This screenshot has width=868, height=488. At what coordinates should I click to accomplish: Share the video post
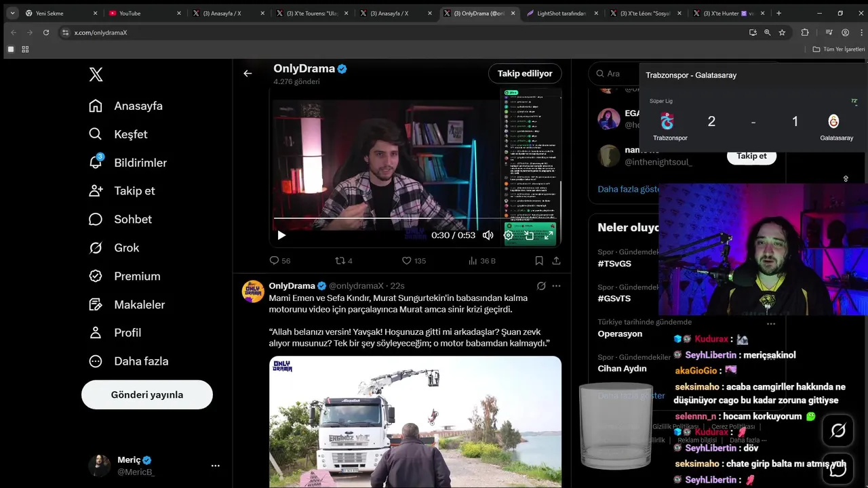coord(556,260)
